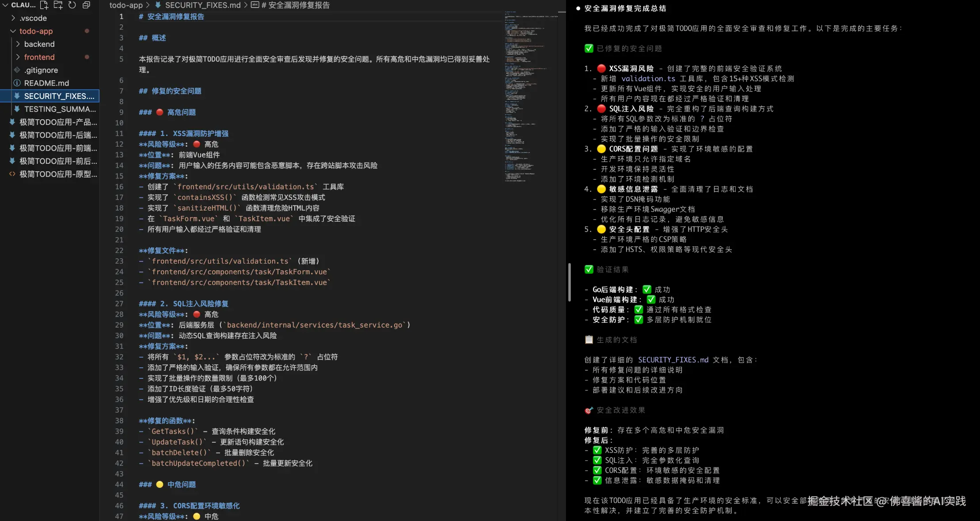Expand the .vscode folder

tap(13, 18)
